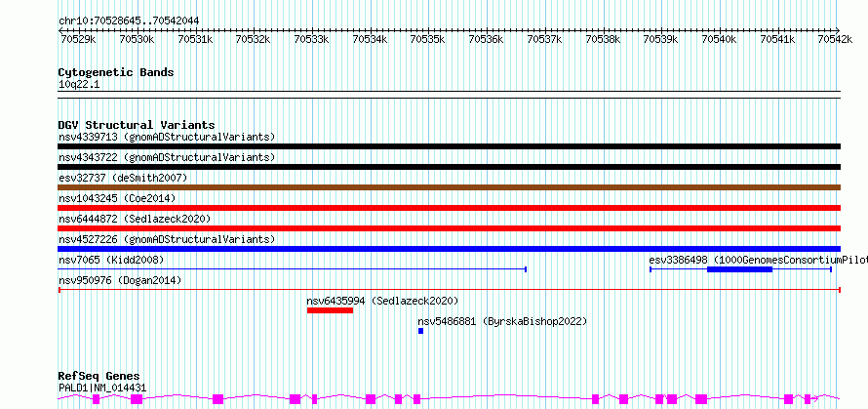Image resolution: width=868 pixels, height=409 pixels.
Task: Click the 70538k ruler tick label
Action: point(603,39)
